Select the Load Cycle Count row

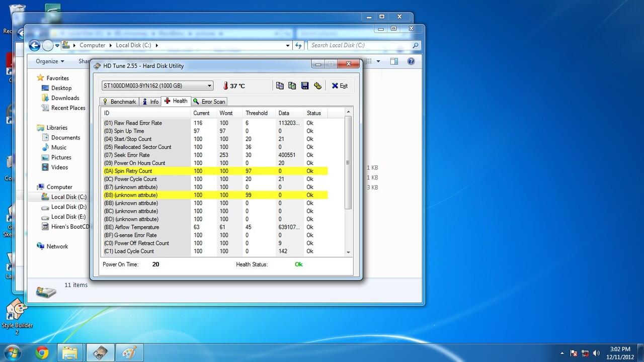[215, 251]
